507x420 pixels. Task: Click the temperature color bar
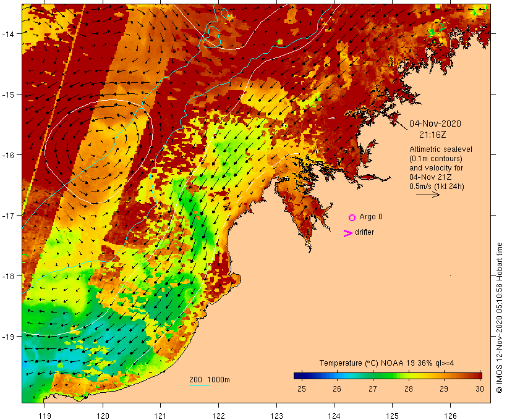coord(388,376)
